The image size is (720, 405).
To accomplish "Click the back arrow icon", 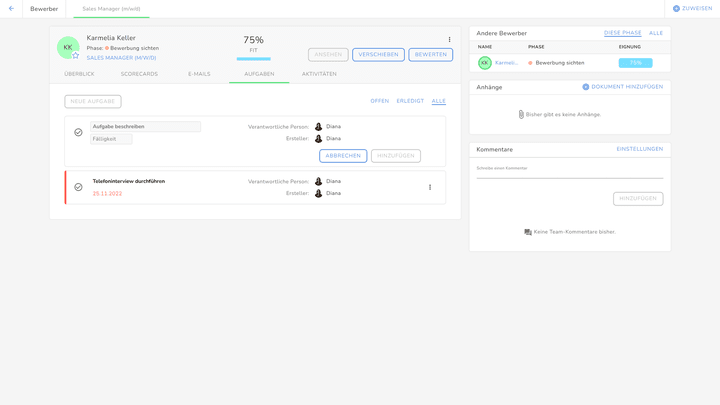I will (x=11, y=8).
